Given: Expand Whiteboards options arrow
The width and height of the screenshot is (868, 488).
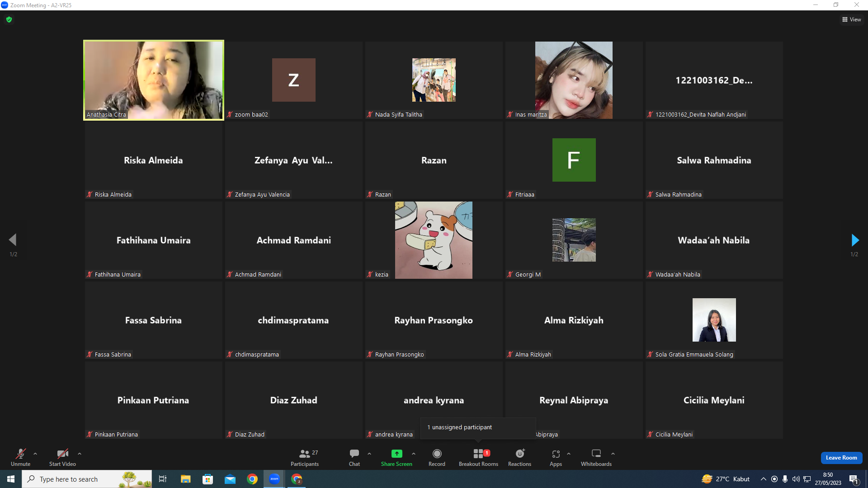Looking at the screenshot, I should [613, 454].
